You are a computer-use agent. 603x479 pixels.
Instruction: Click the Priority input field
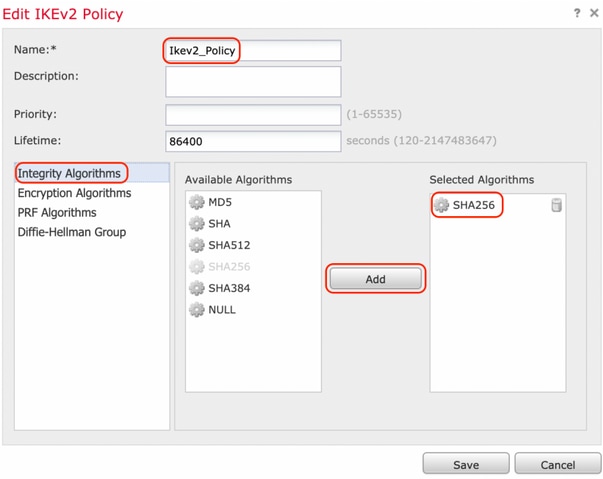(253, 114)
